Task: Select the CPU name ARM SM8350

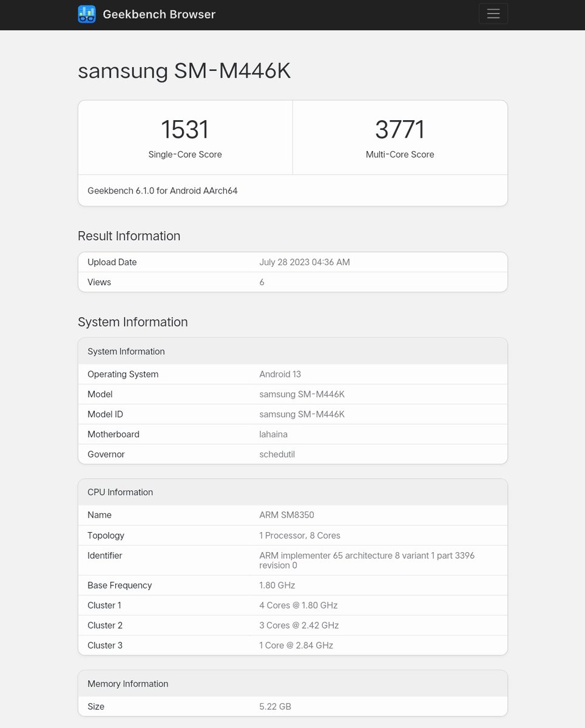Action: click(x=286, y=515)
